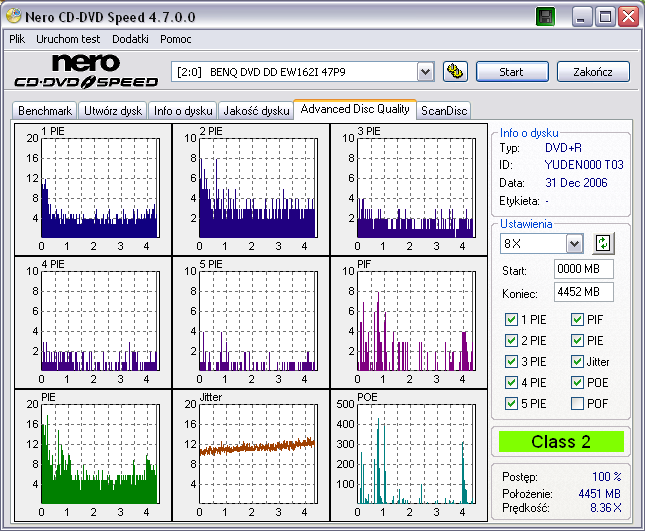Click the progress value 100 %
Image resolution: width=645 pixels, height=531 pixels.
coord(607,476)
